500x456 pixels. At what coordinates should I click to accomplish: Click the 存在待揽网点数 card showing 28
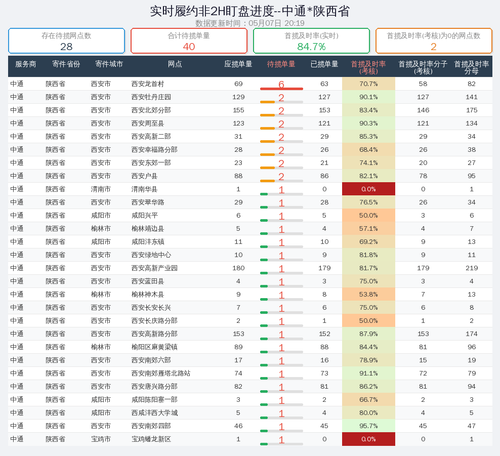click(x=66, y=41)
